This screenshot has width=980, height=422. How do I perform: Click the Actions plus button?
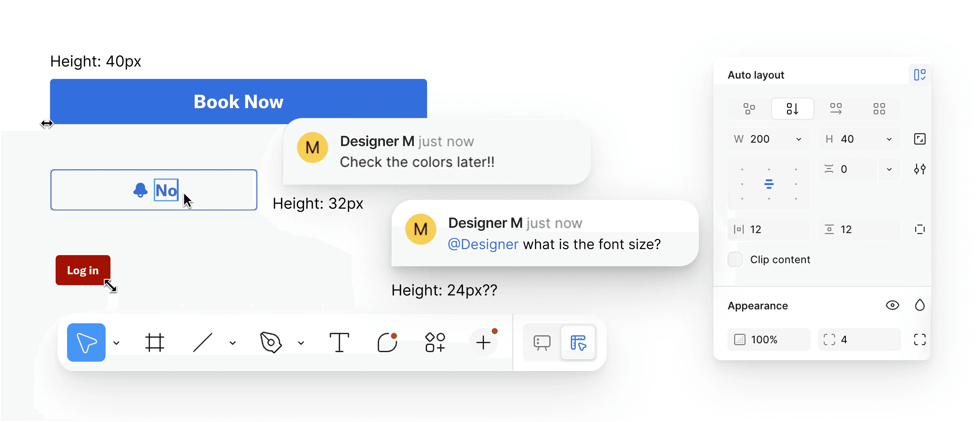point(483,342)
